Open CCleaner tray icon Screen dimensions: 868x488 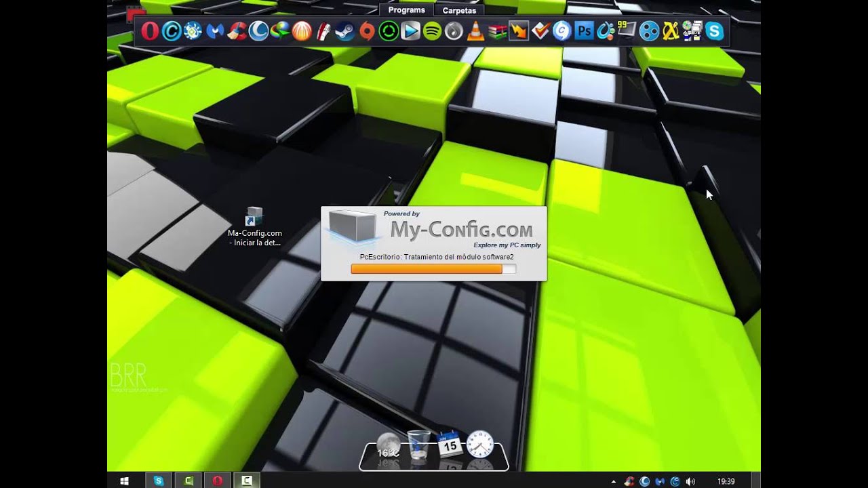tap(630, 481)
